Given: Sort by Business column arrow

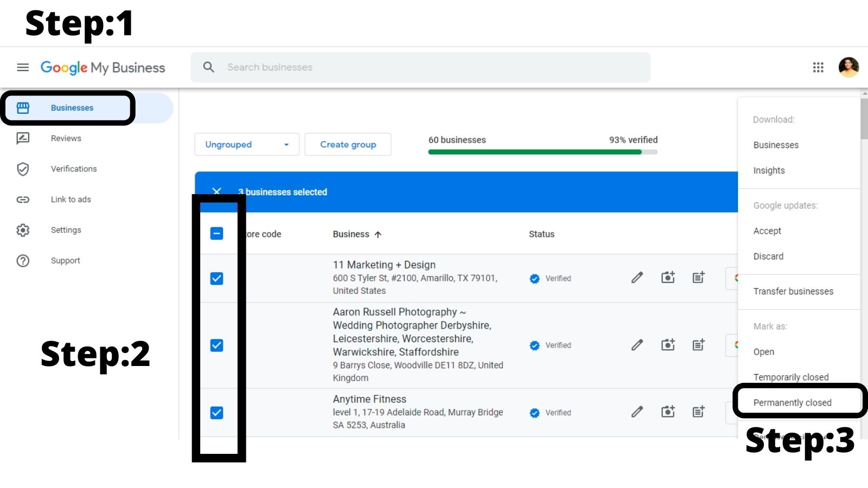Looking at the screenshot, I should 378,234.
